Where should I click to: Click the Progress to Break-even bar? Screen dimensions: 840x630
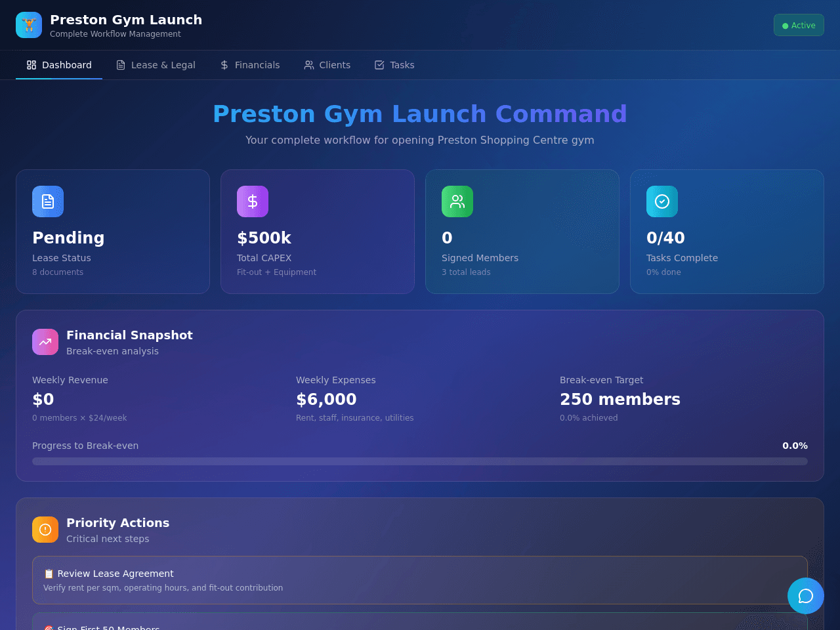click(420, 461)
